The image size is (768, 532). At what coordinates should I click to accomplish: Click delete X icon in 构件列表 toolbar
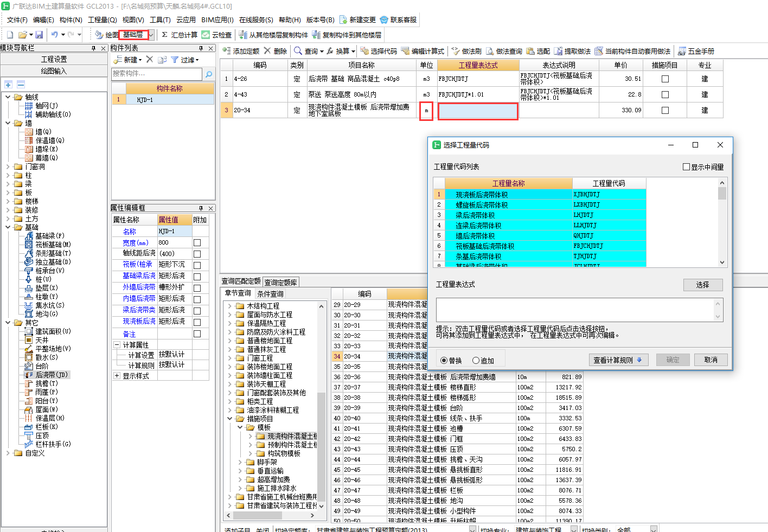coord(150,60)
